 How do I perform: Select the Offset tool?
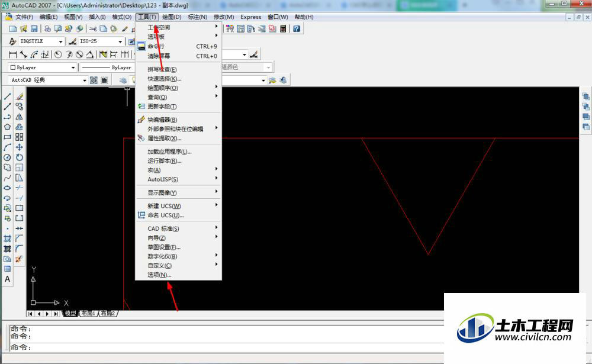point(20,127)
